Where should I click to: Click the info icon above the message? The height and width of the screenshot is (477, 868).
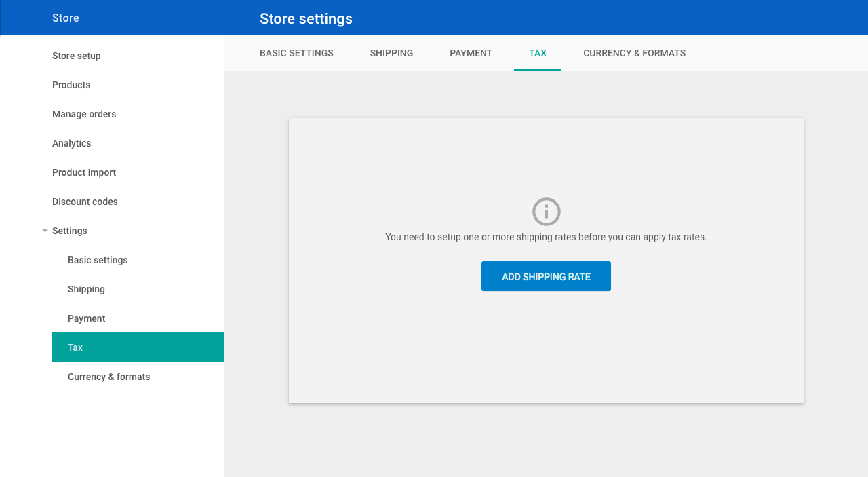tap(546, 212)
